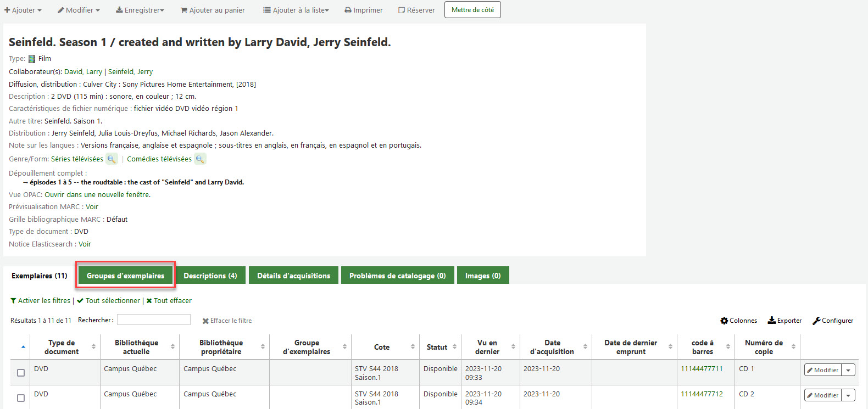The width and height of the screenshot is (868, 409).
Task: Click the Imprimer button
Action: click(364, 10)
